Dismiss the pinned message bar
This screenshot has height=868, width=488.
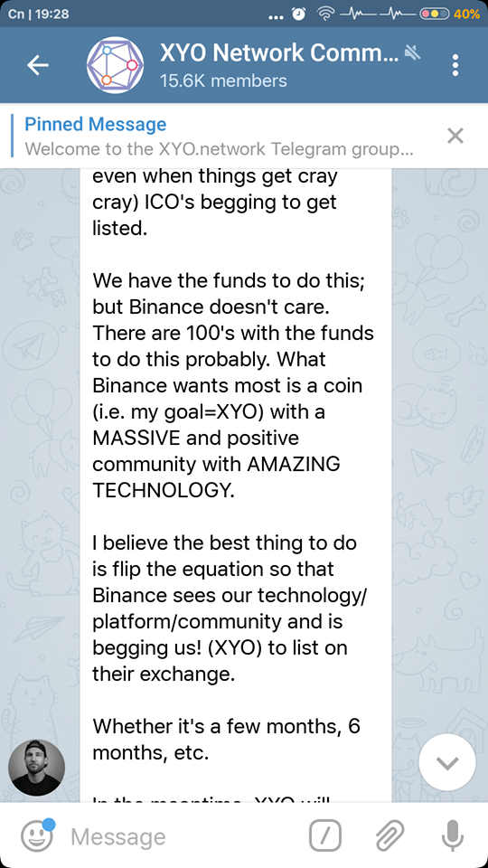455,136
